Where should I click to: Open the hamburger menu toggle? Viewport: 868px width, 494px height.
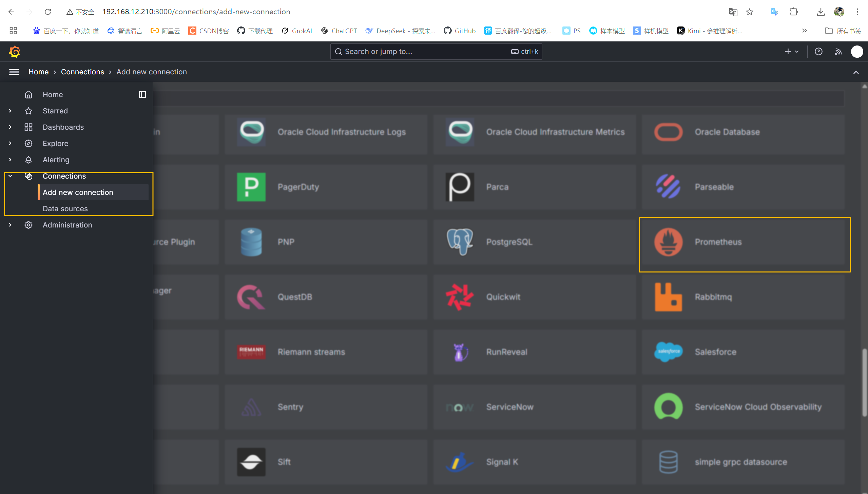(14, 72)
